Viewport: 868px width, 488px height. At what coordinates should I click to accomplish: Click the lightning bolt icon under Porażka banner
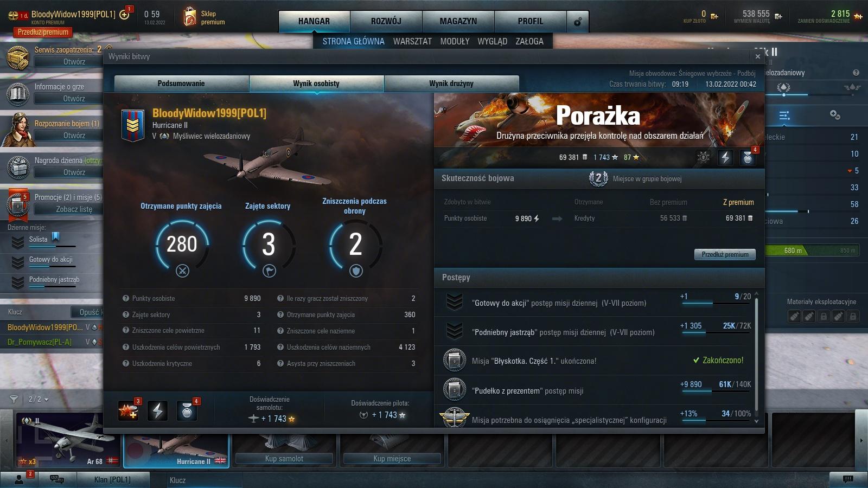[x=725, y=157]
